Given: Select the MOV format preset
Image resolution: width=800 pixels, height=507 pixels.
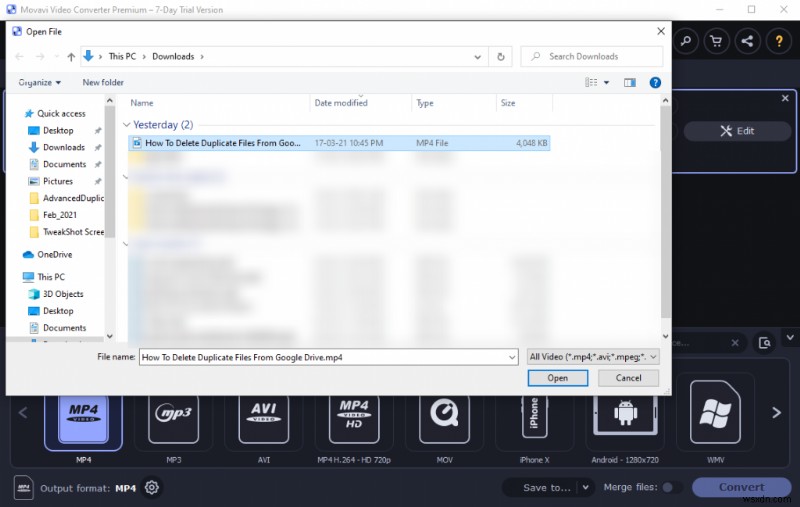Looking at the screenshot, I should (444, 423).
